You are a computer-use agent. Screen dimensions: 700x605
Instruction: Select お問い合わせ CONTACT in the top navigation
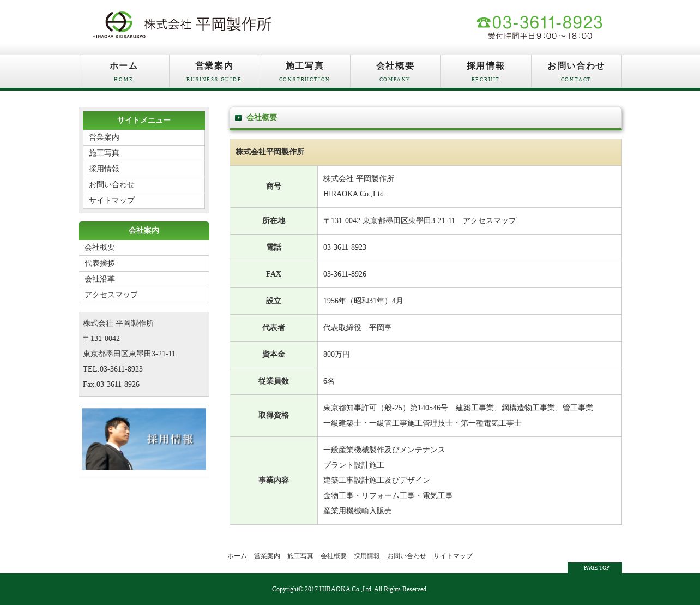(x=576, y=71)
